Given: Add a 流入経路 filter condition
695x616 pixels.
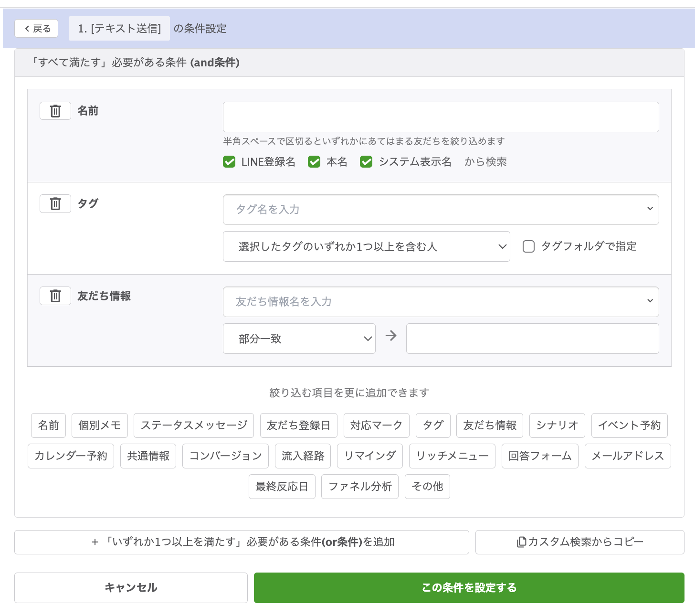Looking at the screenshot, I should [x=303, y=456].
